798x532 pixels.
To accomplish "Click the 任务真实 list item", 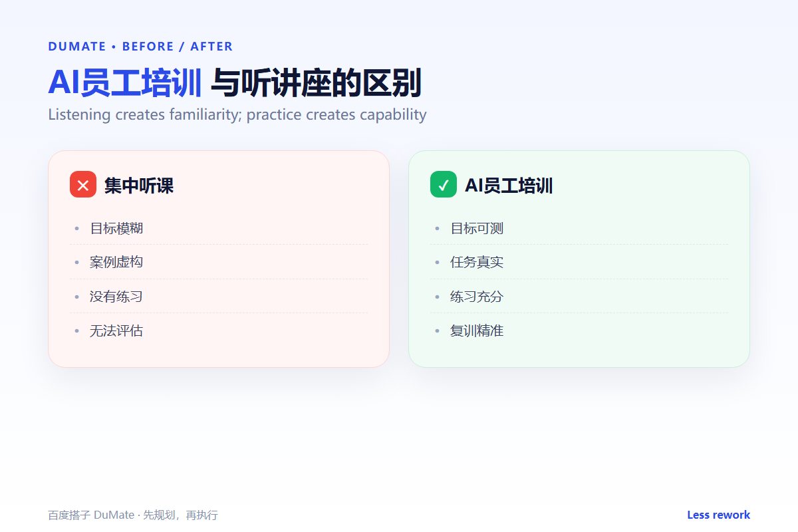I will click(579, 262).
